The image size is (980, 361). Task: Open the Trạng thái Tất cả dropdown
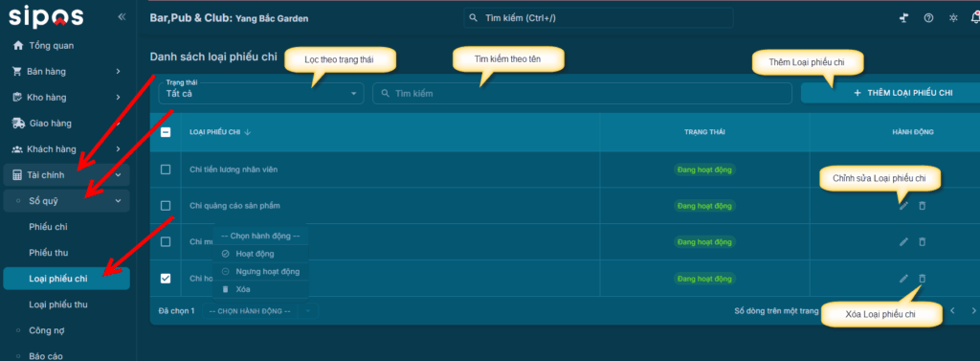pyautogui.click(x=261, y=93)
